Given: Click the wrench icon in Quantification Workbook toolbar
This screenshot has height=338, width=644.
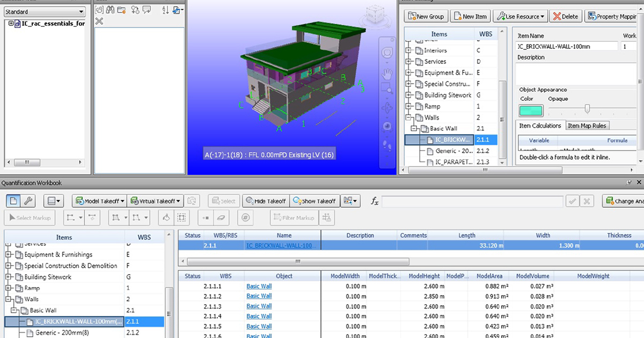Looking at the screenshot, I should (x=28, y=201).
